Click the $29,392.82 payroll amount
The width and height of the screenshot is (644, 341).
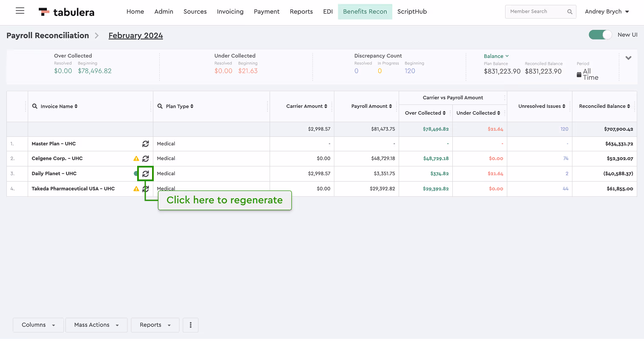point(382,189)
